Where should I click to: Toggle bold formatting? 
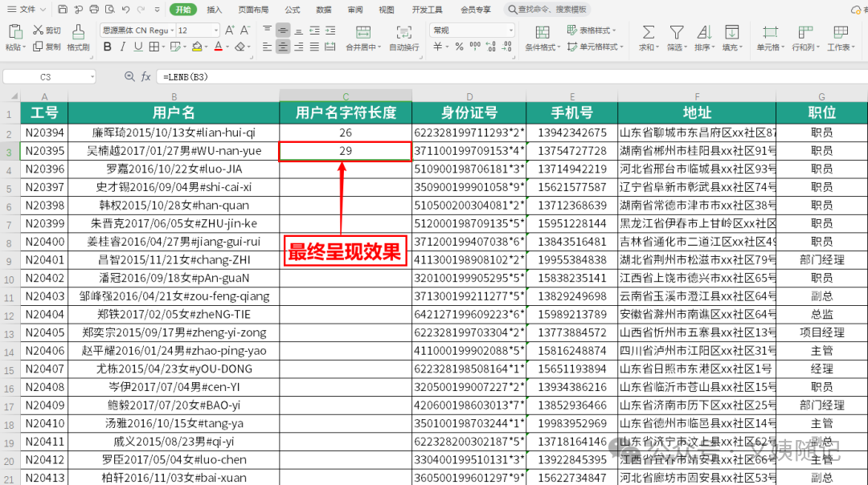pos(108,47)
